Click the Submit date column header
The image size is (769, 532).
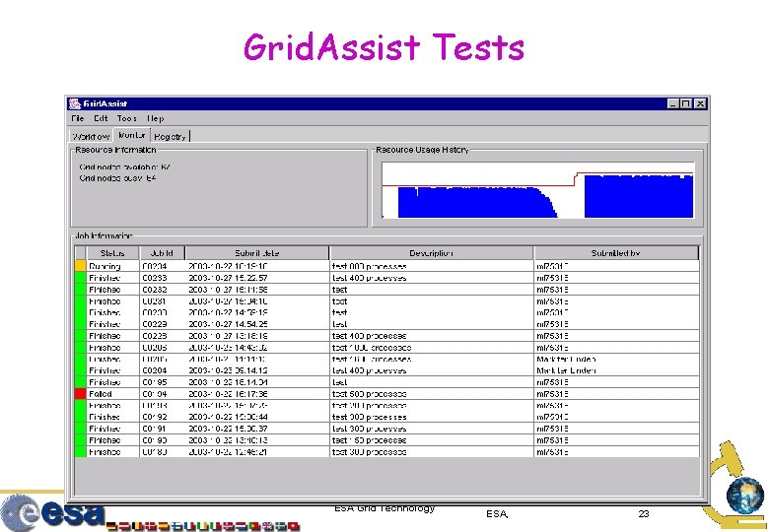[257, 253]
